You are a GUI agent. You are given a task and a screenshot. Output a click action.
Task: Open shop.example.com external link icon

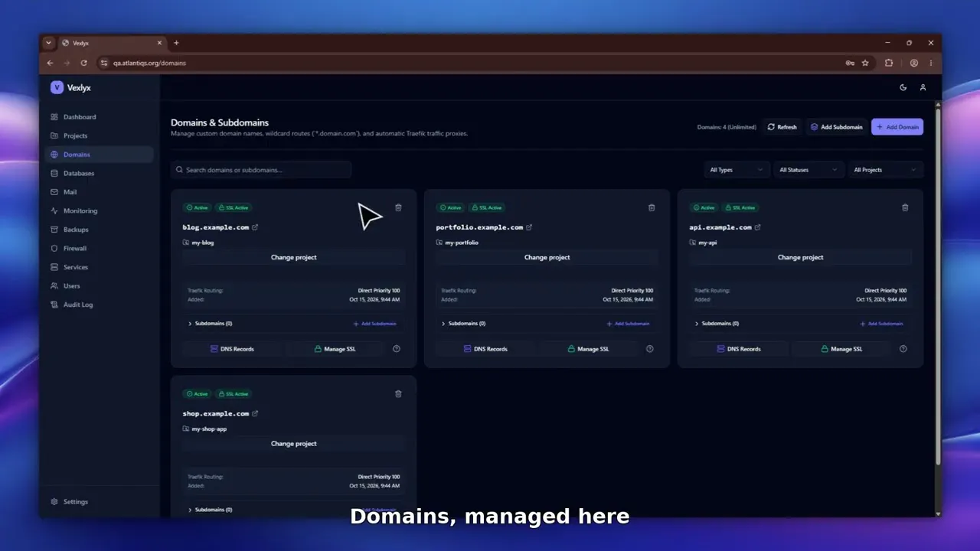255,413
